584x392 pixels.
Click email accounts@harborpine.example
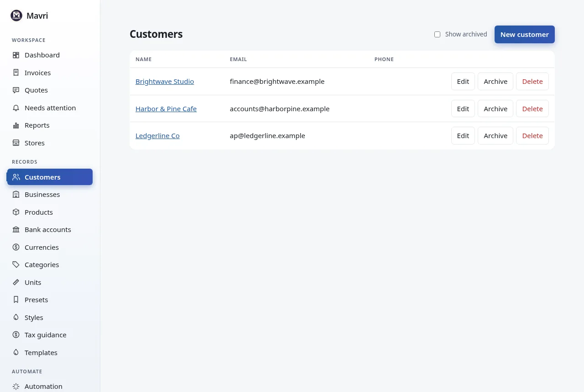[x=280, y=108]
